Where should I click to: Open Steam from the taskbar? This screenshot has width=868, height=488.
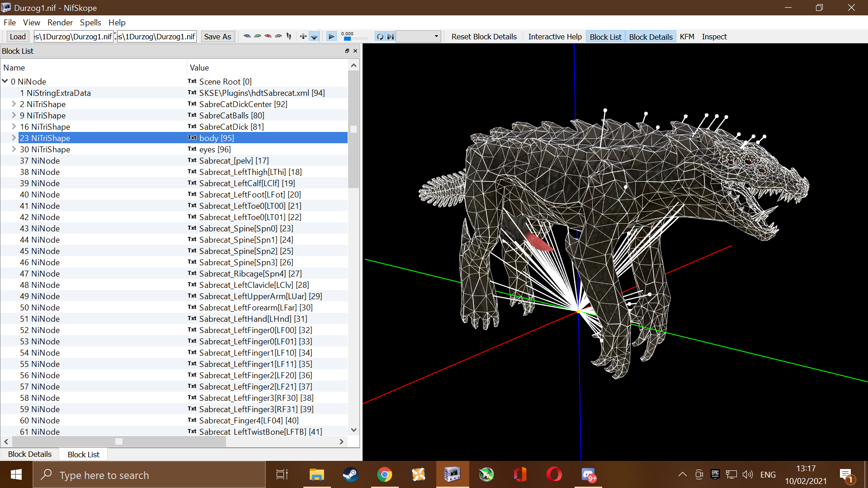pyautogui.click(x=350, y=475)
